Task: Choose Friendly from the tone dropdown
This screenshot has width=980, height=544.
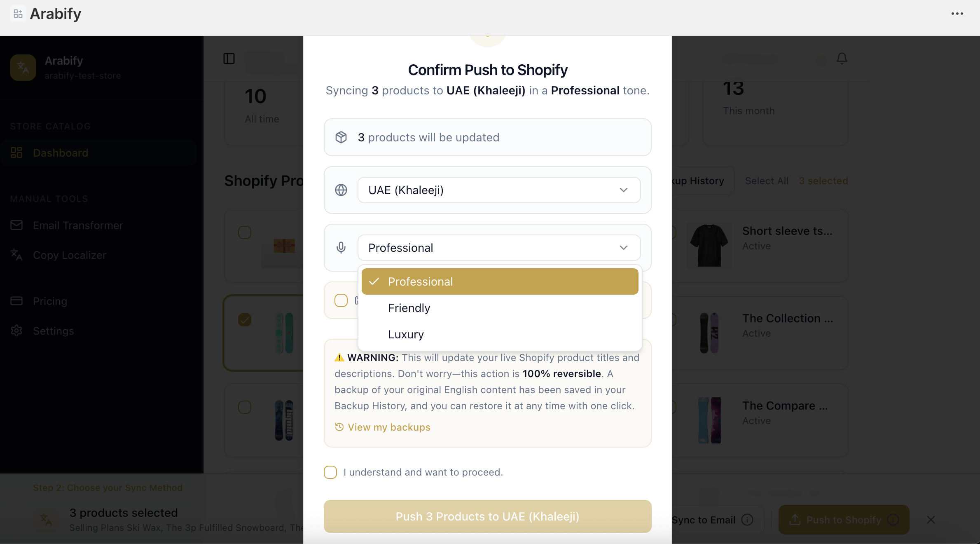Action: (409, 308)
